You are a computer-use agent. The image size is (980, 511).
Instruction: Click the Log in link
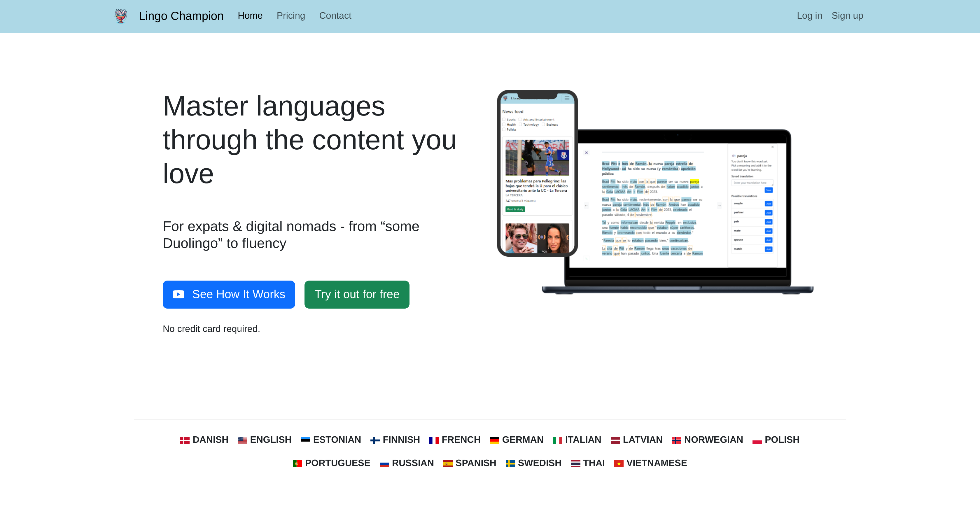click(809, 15)
